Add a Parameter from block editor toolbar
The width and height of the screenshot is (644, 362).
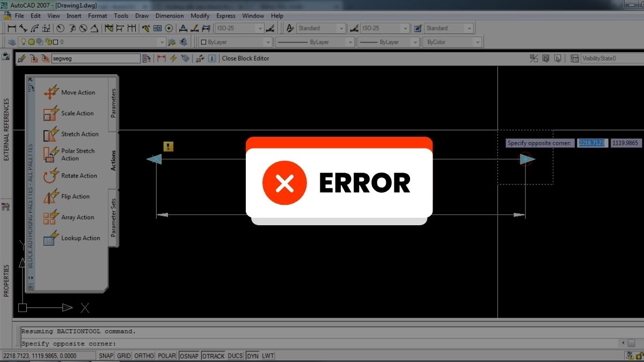pyautogui.click(x=161, y=58)
